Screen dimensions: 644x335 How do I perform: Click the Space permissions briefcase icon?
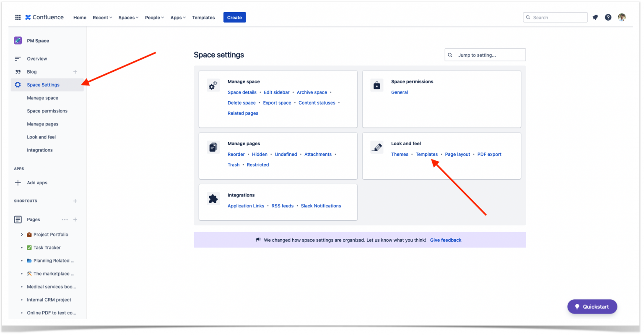point(377,85)
